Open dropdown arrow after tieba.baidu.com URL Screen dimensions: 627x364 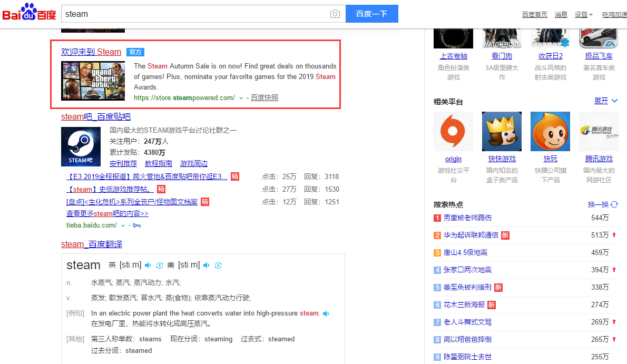[x=123, y=226]
